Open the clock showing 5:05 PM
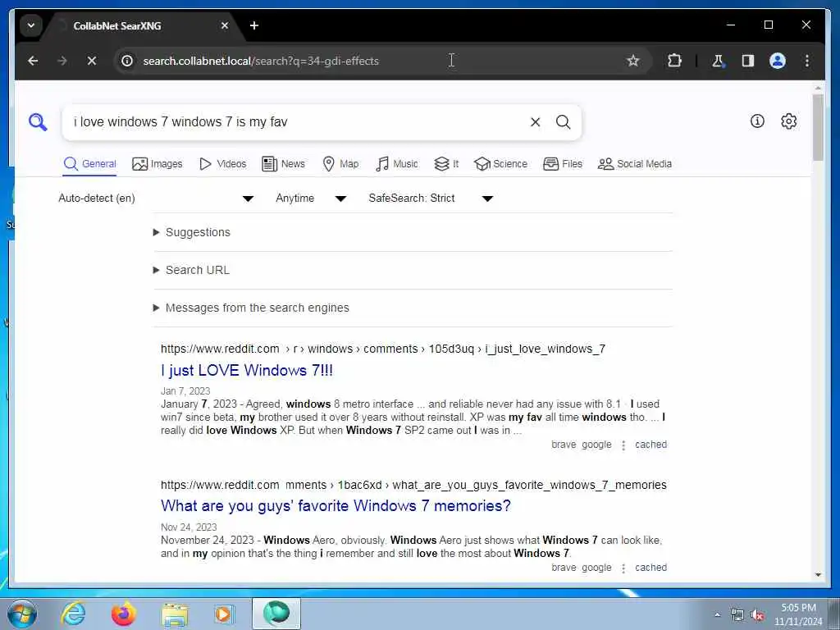This screenshot has width=840, height=630. 798,614
